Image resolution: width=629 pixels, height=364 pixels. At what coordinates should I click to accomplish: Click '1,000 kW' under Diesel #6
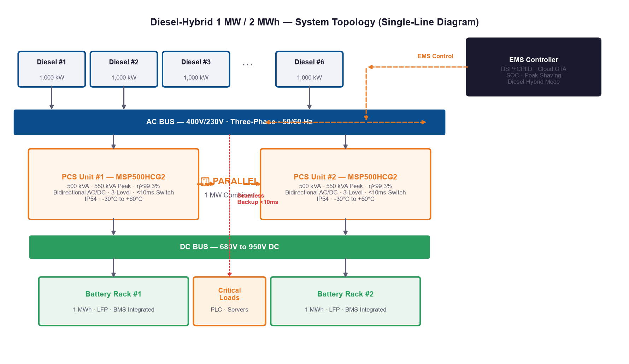309,78
